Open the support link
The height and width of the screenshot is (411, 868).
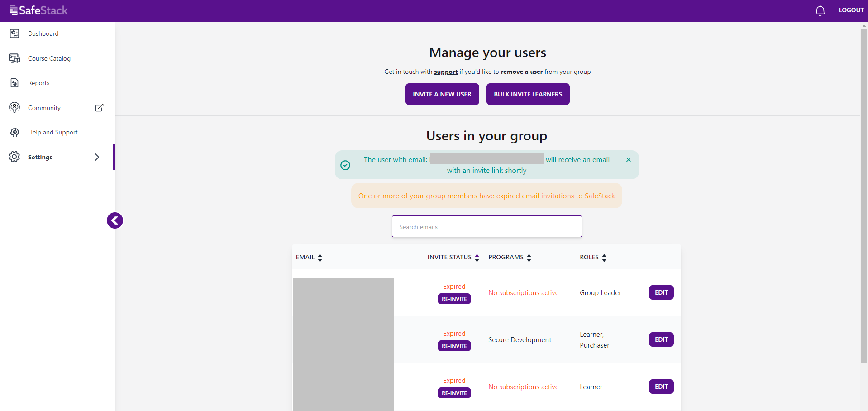446,72
